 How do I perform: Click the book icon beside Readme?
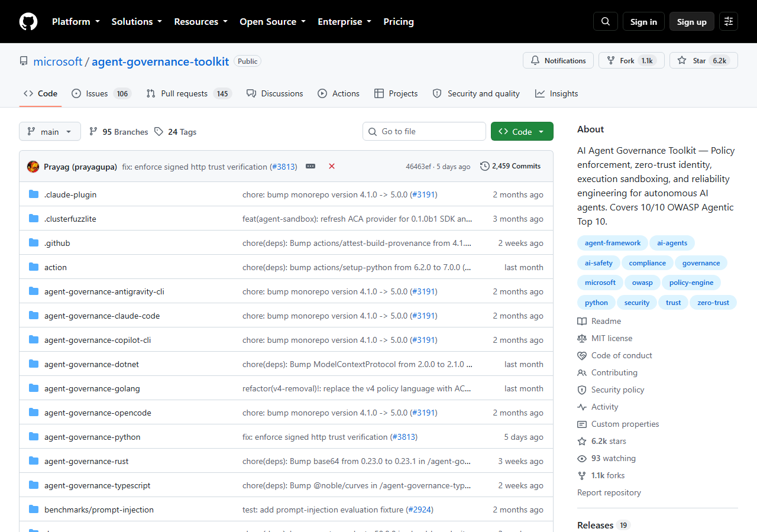pyautogui.click(x=582, y=321)
